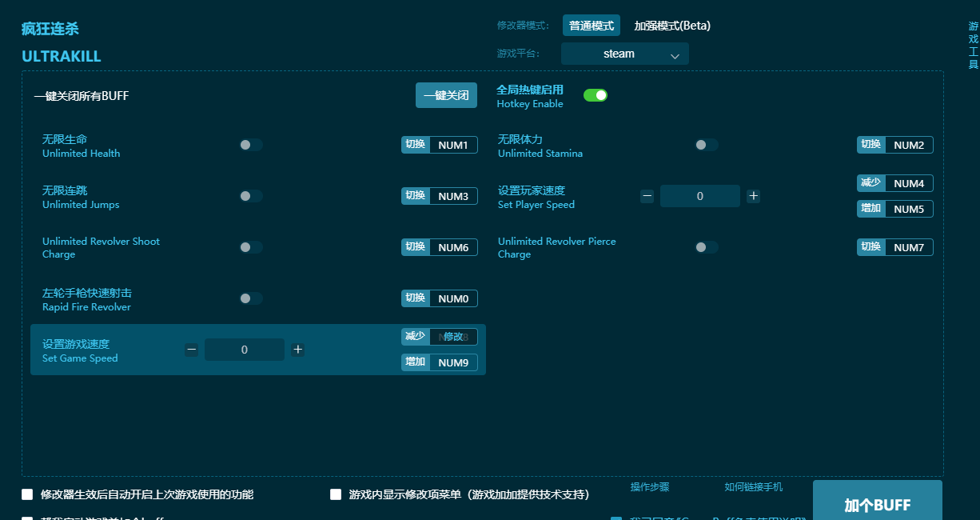Open the steam game platform dropdown
The image size is (980, 520).
tap(624, 54)
